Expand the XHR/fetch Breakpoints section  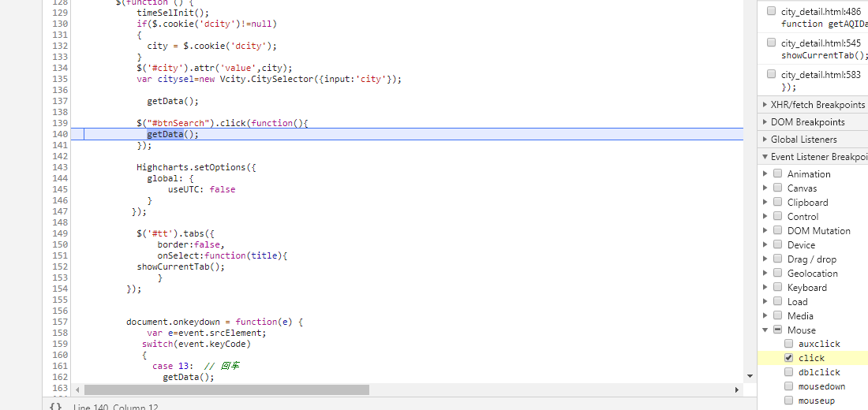[765, 105]
